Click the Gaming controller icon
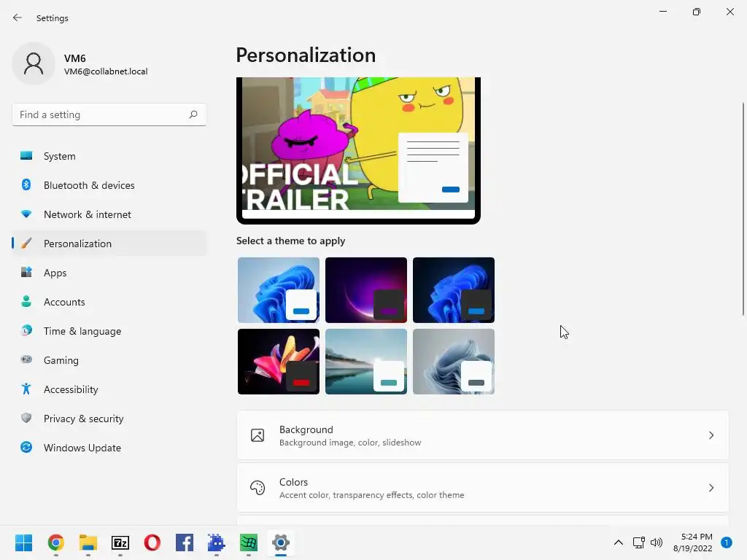The width and height of the screenshot is (747, 560). pos(26,359)
